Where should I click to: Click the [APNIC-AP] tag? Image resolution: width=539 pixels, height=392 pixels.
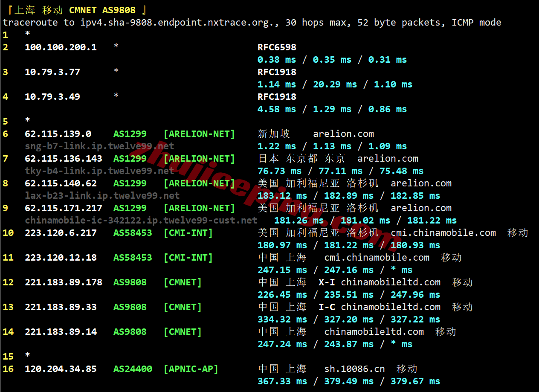[191, 369]
